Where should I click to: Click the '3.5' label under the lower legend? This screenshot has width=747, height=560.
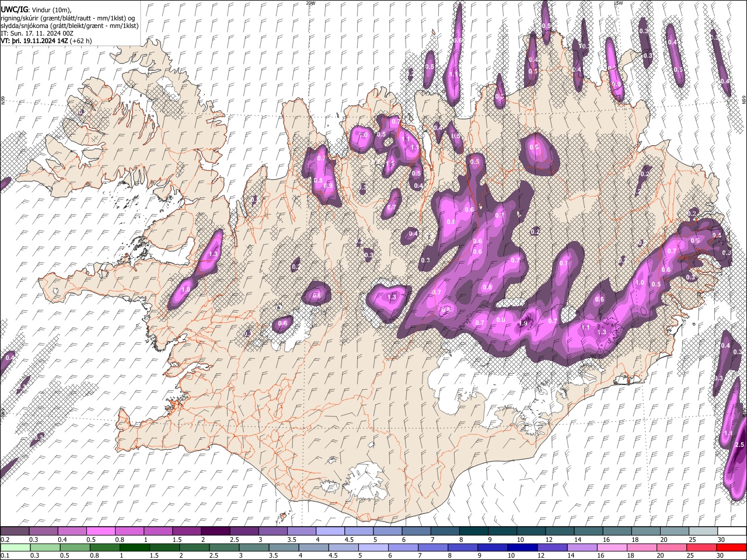274,555
